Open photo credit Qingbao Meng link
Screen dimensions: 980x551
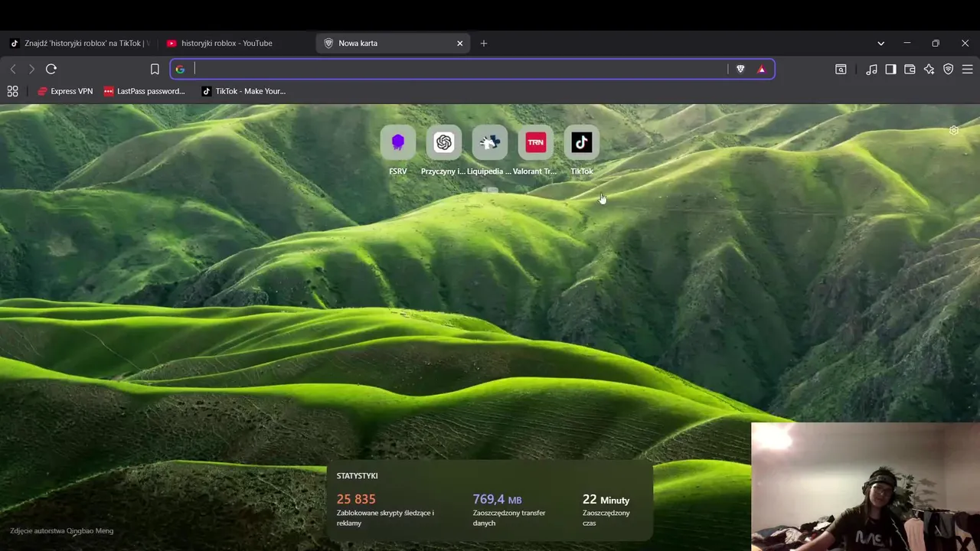click(x=62, y=531)
